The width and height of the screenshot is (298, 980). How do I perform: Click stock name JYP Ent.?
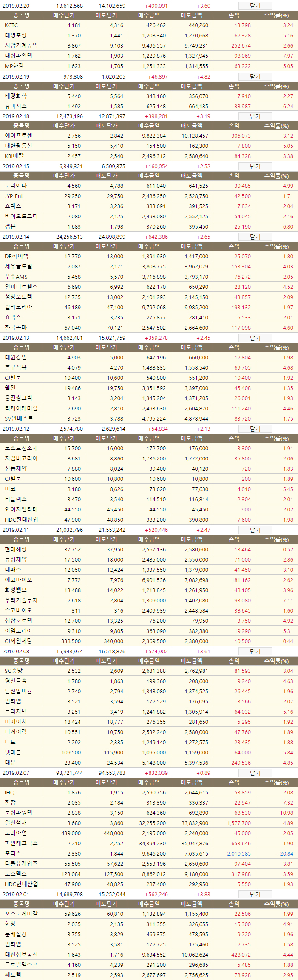14,196
